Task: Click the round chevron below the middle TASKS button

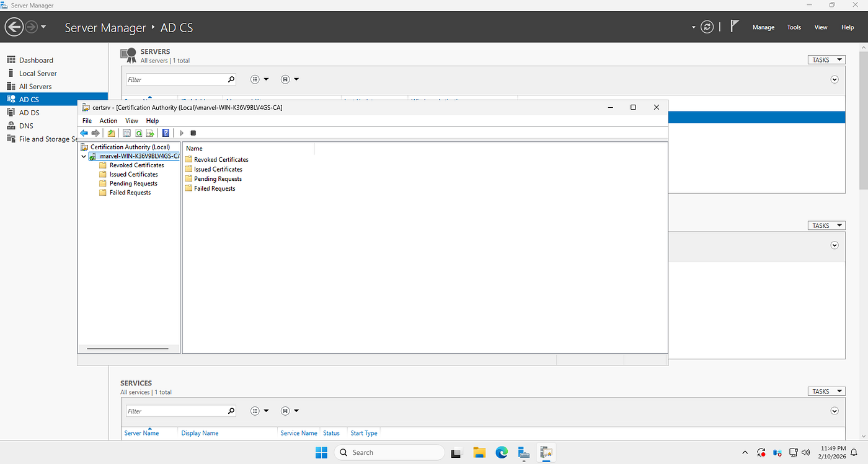Action: (835, 245)
